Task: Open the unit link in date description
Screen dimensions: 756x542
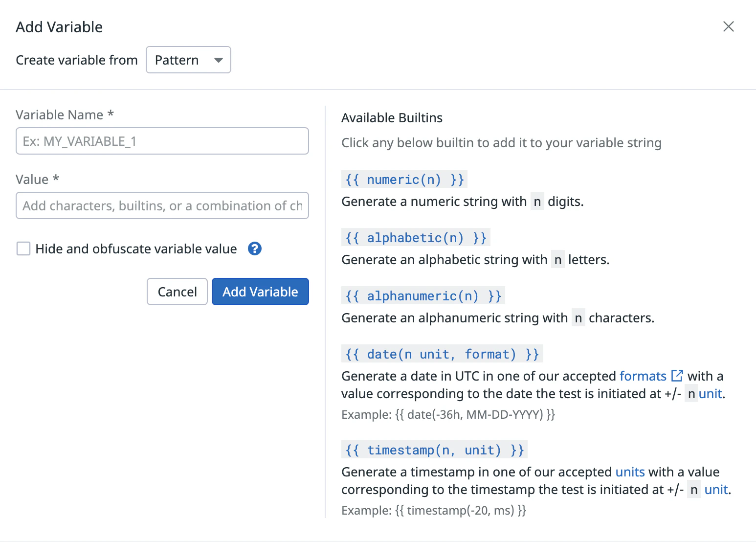Action: 710,394
